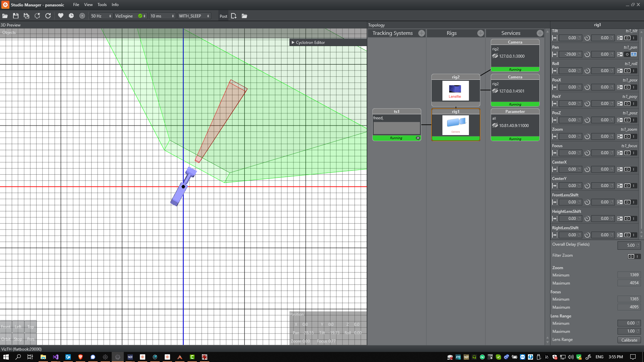Image resolution: width=644 pixels, height=362 pixels.
Task: Add a new service with plus
Action: 540,33
